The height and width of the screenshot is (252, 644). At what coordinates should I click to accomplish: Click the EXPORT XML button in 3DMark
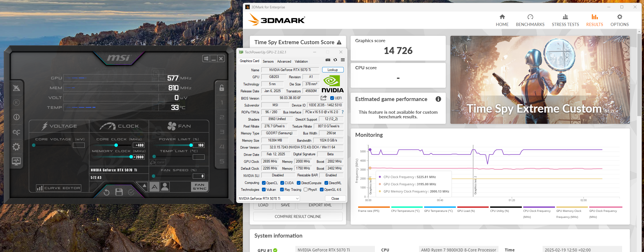pyautogui.click(x=320, y=205)
